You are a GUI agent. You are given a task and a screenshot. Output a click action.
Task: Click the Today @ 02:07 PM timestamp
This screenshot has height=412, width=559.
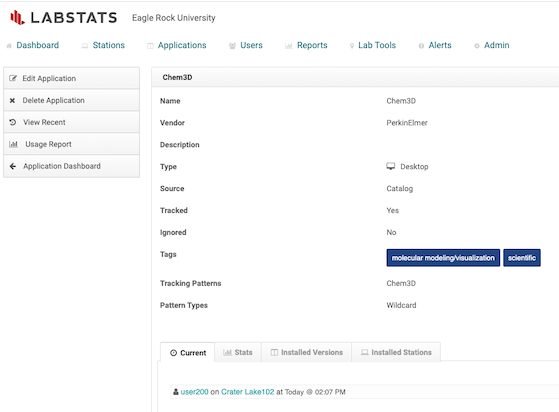[x=315, y=392]
